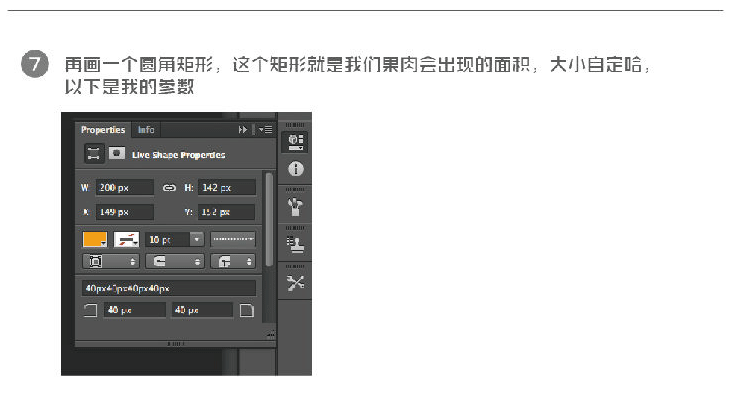731x396 pixels.
Task: Click the stroke width field showing 10 pt
Action: pyautogui.click(x=167, y=240)
